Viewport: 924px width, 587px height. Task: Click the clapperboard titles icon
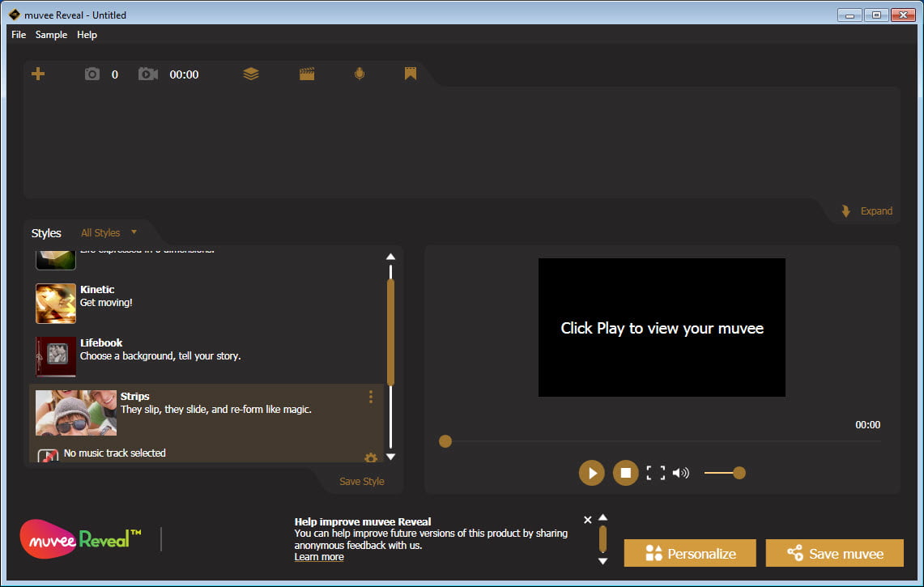[x=307, y=74]
